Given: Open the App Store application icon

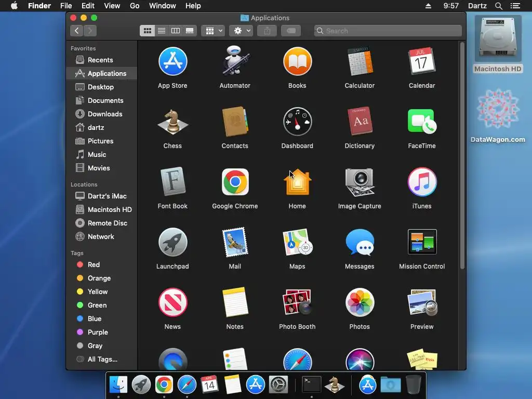Looking at the screenshot, I should (x=172, y=62).
